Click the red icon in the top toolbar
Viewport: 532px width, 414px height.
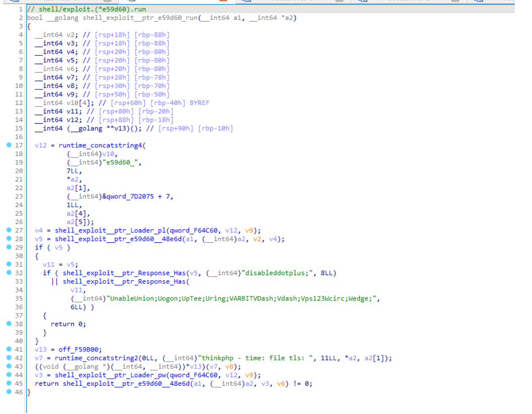coord(223,2)
